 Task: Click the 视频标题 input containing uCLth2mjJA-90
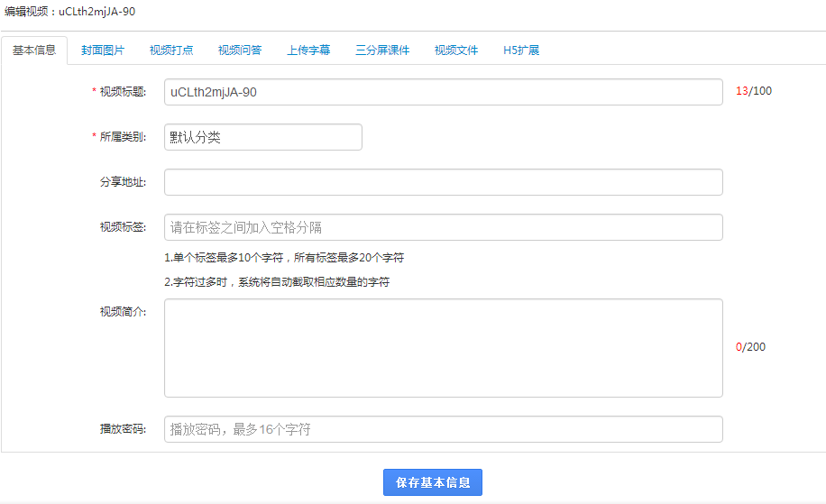click(x=443, y=92)
